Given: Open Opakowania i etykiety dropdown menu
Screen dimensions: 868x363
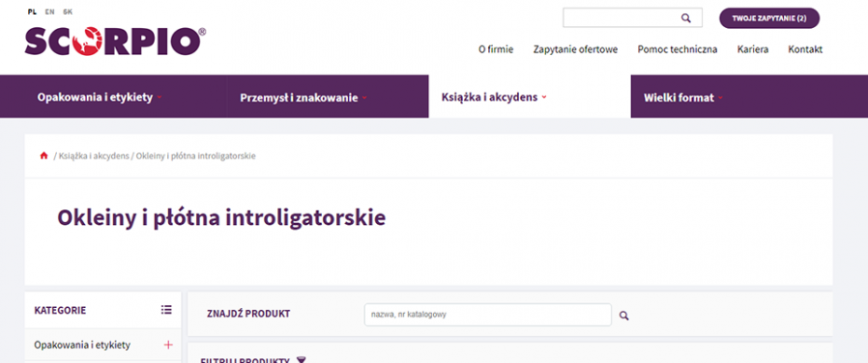Looking at the screenshot, I should (x=100, y=98).
